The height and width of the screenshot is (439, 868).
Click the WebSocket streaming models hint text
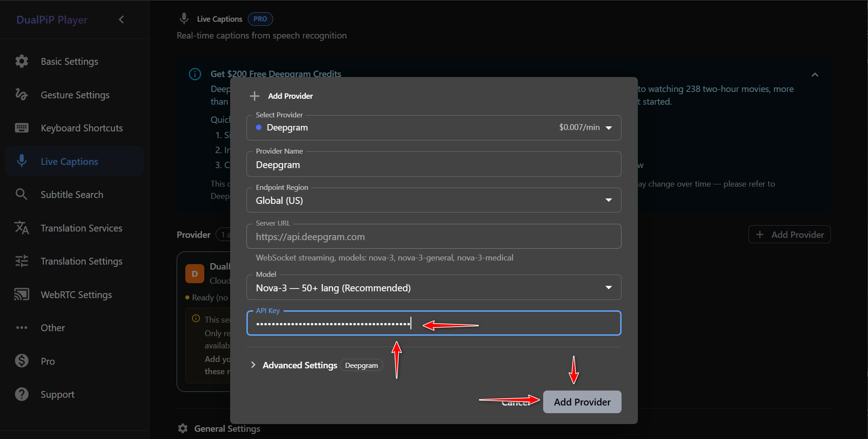coord(385,258)
